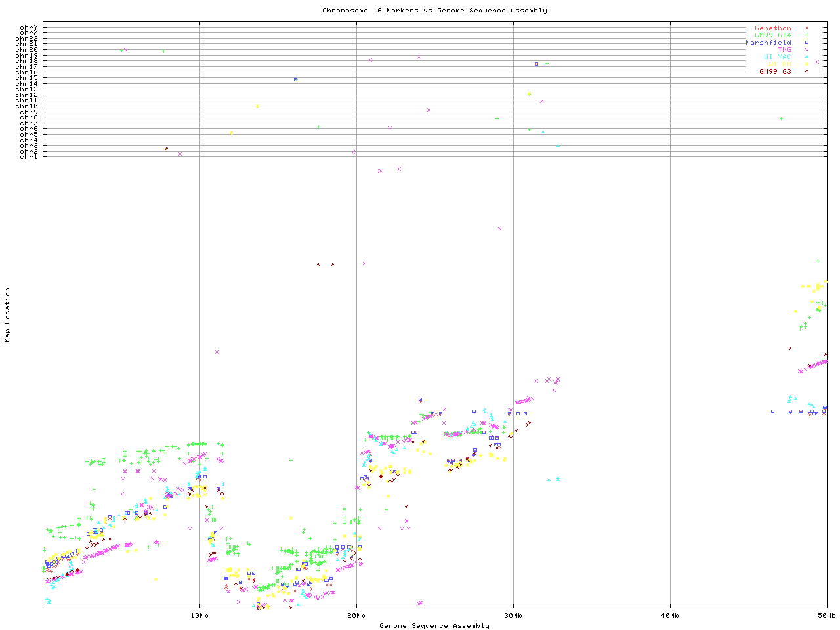The height and width of the screenshot is (630, 840).
Task: Click the chrY label on y-axis
Action: point(29,28)
